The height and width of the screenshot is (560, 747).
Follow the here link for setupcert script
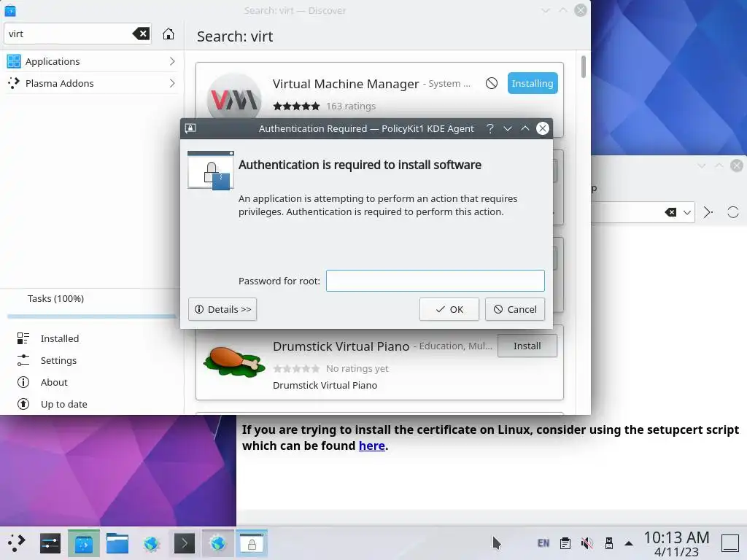click(x=371, y=446)
